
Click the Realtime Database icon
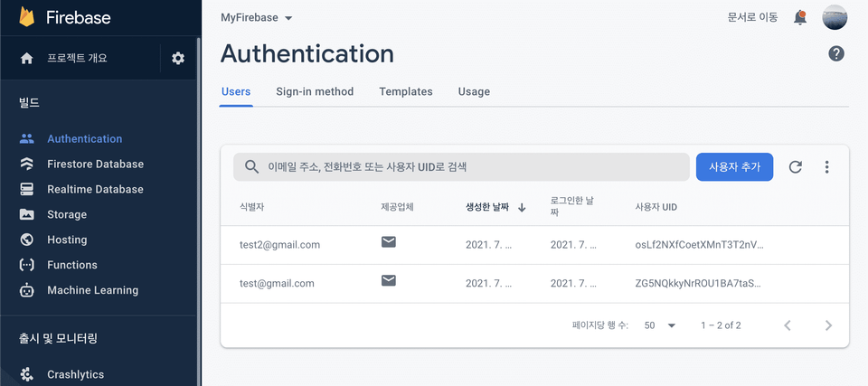[x=26, y=190]
